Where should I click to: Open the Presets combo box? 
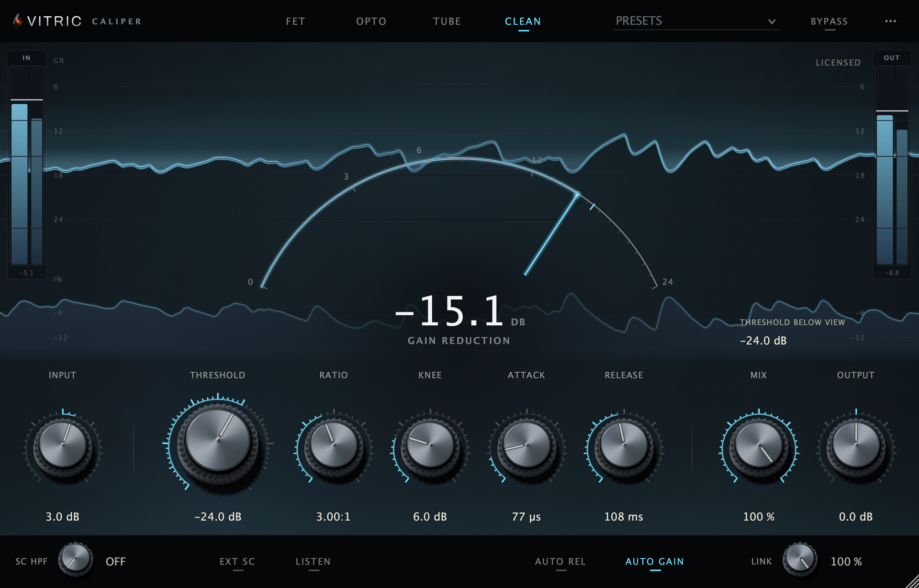pos(696,21)
